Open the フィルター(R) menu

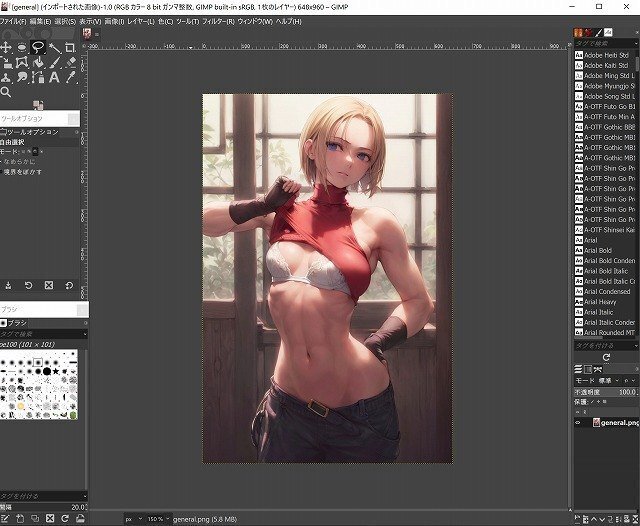pyautogui.click(x=219, y=21)
